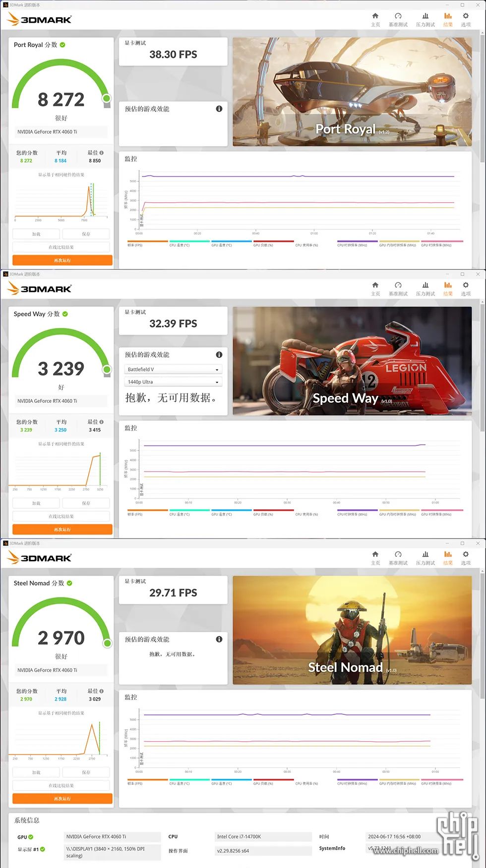
Task: Click the 3DMark logo in Port Royal window
Action: tap(40, 19)
